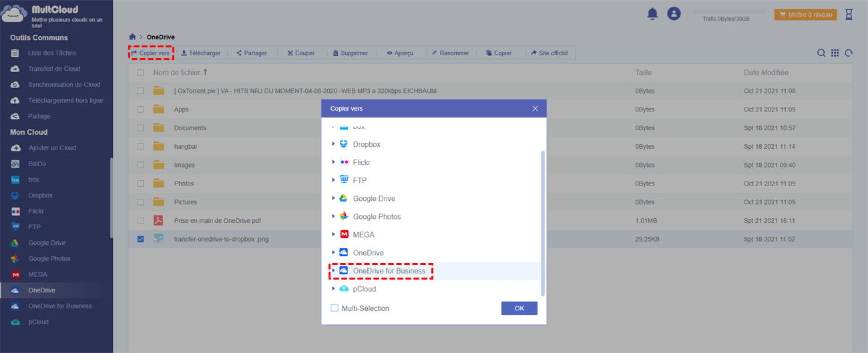Click the MEGA icon in Copier vers dialog
This screenshot has height=353, width=868.
[x=344, y=235]
